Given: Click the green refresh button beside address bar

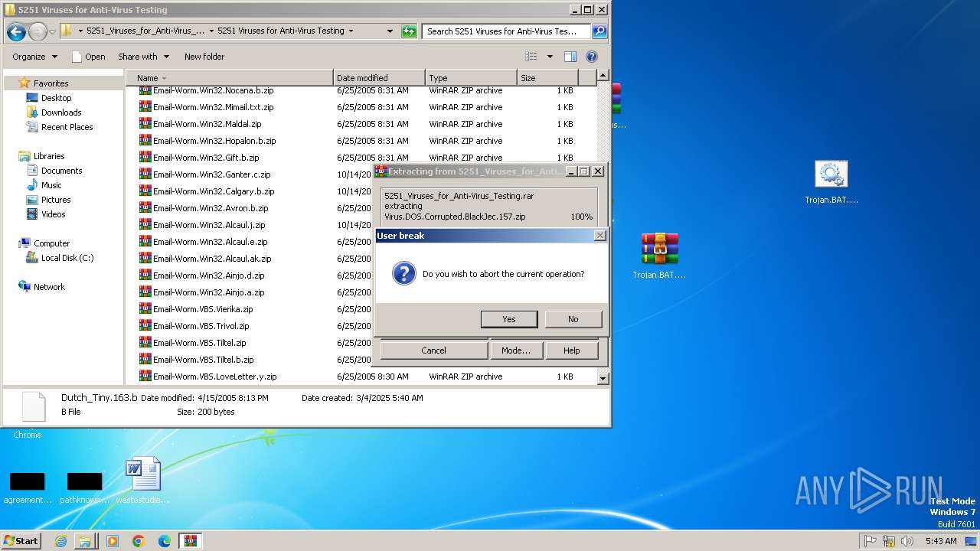Looking at the screenshot, I should coord(410,31).
